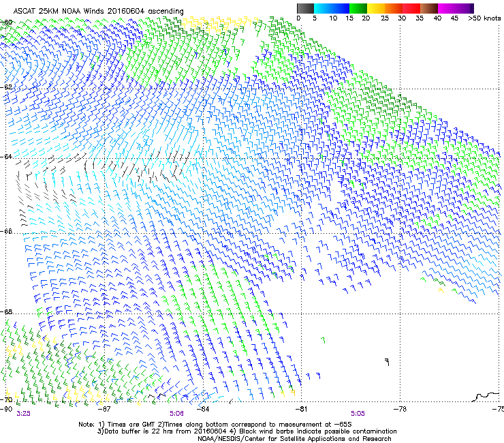Click the note line starting 'Note: 1) Times are GMT'
Image resolution: width=504 pixels, height=443 pixels.
215,425
